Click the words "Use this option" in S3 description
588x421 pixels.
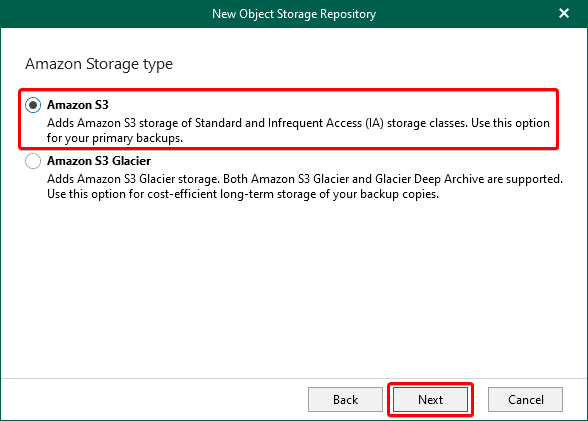510,123
